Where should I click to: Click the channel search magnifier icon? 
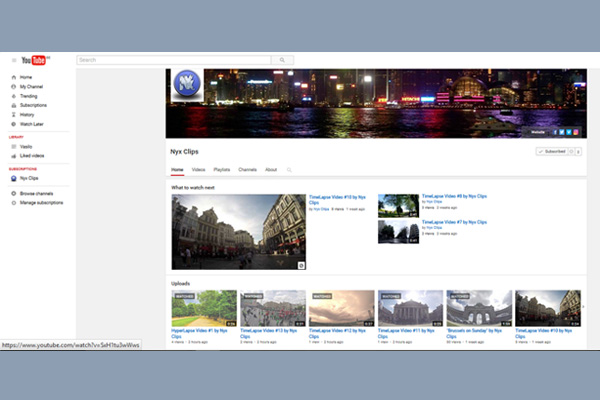289,170
